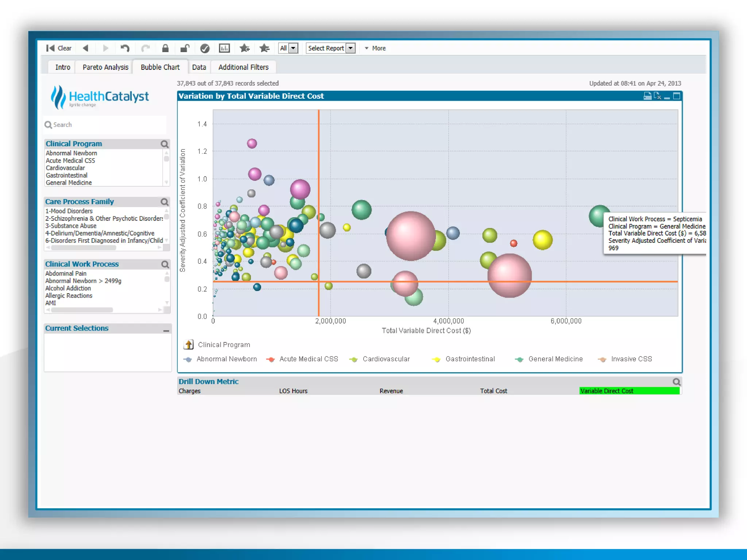Click the open padlock Unlock icon

pos(185,48)
